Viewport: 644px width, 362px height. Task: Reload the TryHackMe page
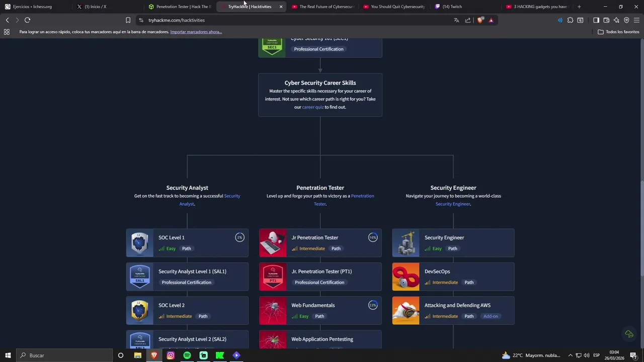pos(27,20)
